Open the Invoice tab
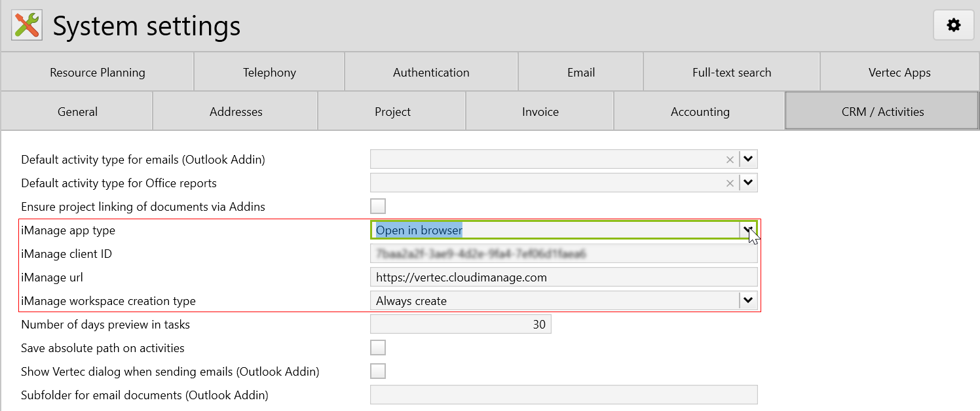This screenshot has height=411, width=980. point(540,112)
